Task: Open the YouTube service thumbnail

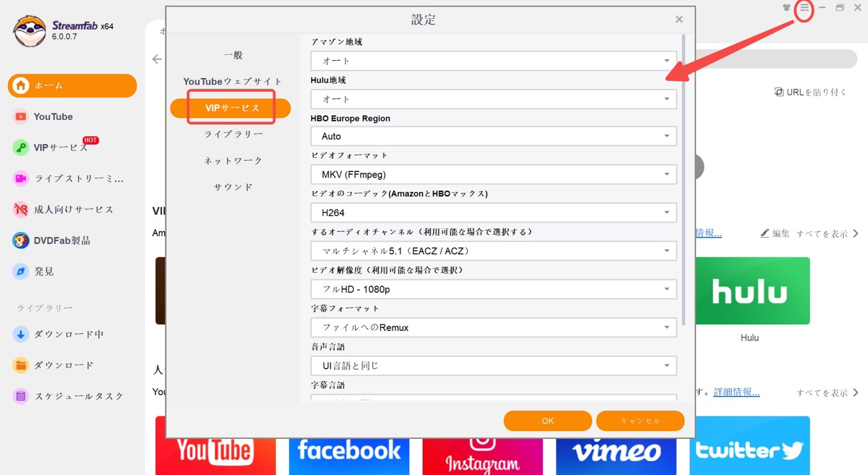Action: pyautogui.click(x=215, y=446)
